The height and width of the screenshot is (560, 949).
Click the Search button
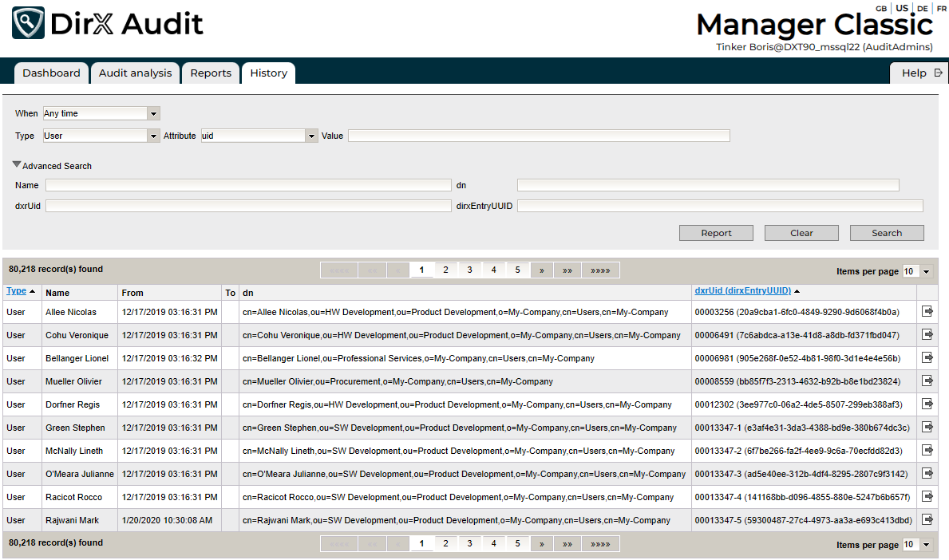pyautogui.click(x=887, y=232)
